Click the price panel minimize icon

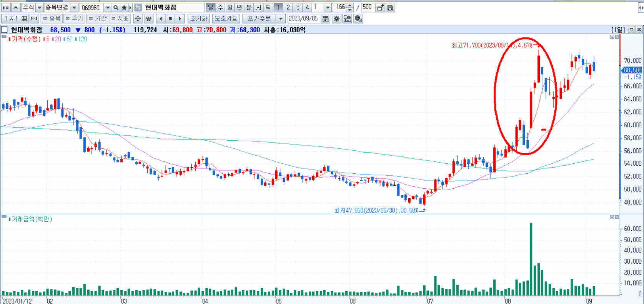click(x=612, y=37)
